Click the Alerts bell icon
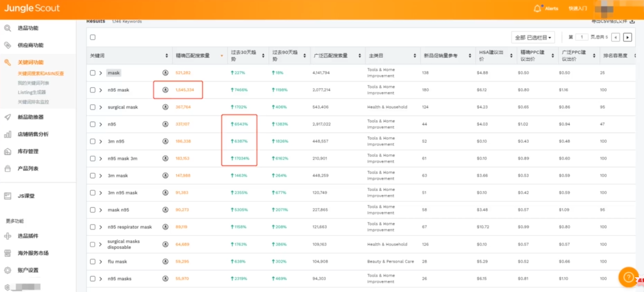Image resolution: width=644 pixels, height=292 pixels. 537,8
